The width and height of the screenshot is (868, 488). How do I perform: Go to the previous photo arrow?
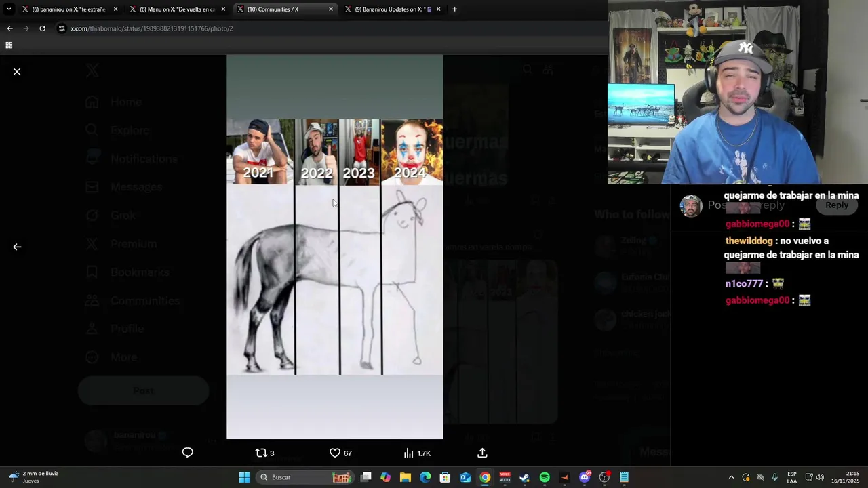17,247
